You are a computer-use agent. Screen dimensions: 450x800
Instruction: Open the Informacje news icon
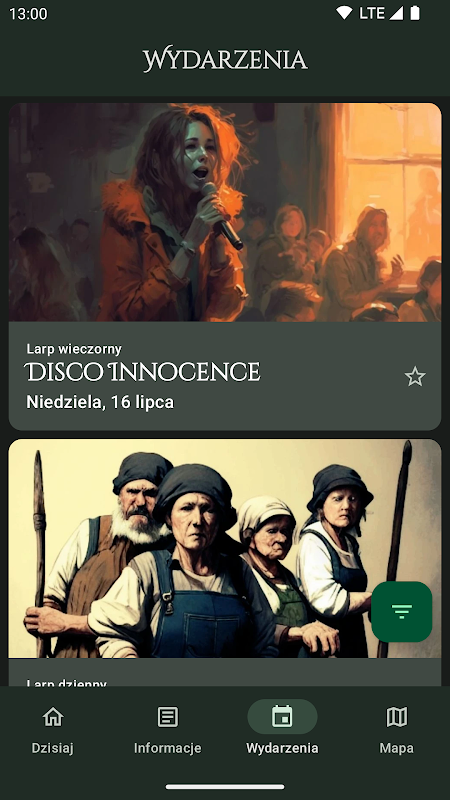(168, 717)
